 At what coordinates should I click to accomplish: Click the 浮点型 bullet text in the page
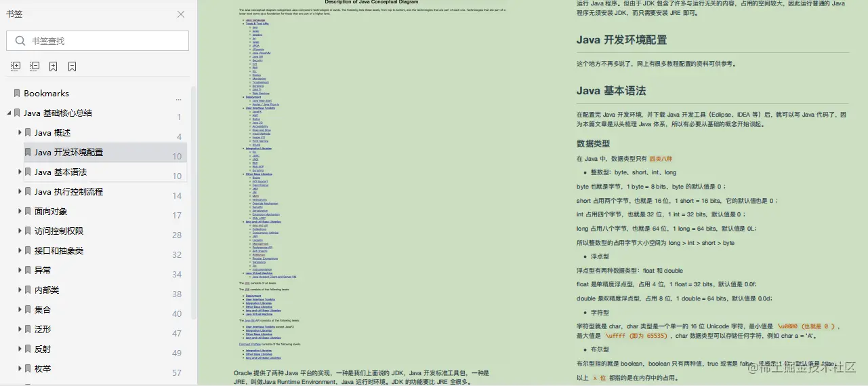pyautogui.click(x=600, y=256)
